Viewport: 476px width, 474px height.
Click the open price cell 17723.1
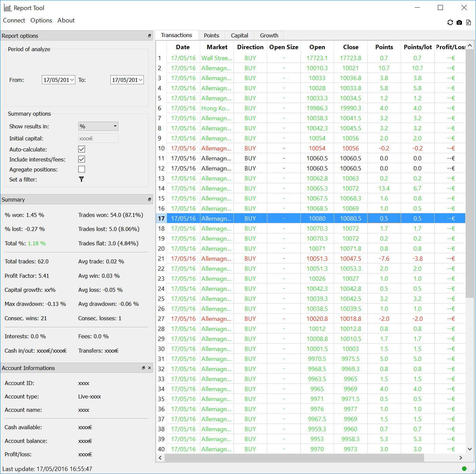coord(317,58)
